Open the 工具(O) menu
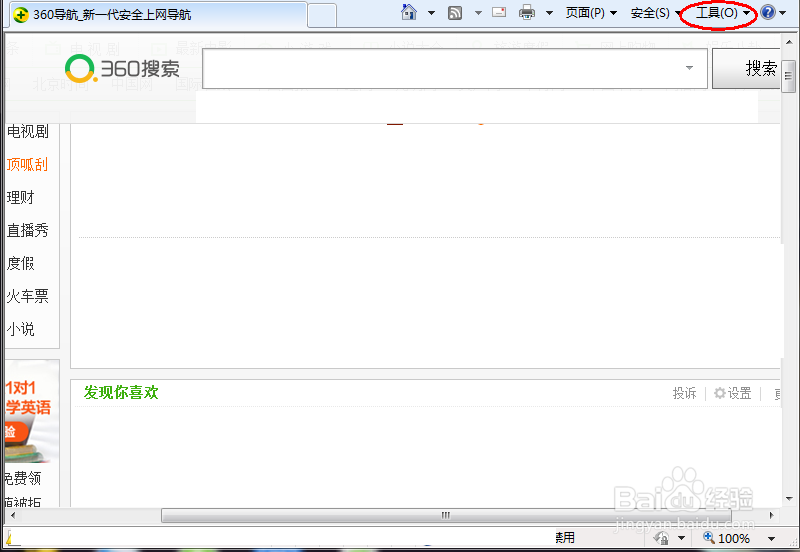 [723, 13]
